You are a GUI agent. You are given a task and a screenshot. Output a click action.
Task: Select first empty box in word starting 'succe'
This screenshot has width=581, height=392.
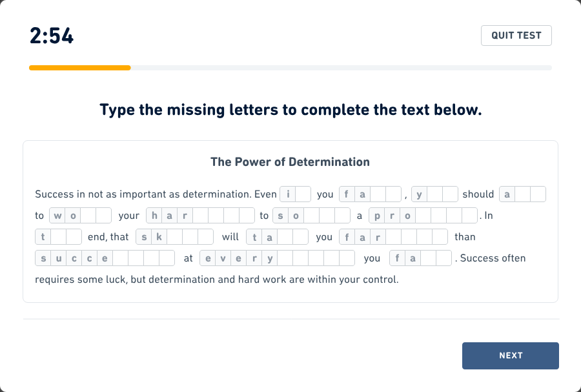tap(121, 258)
